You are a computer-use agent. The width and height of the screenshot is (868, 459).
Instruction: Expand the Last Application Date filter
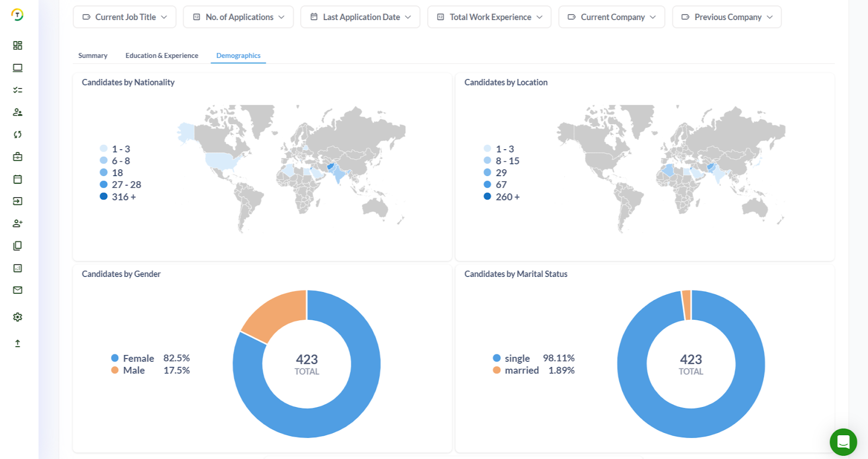point(360,17)
